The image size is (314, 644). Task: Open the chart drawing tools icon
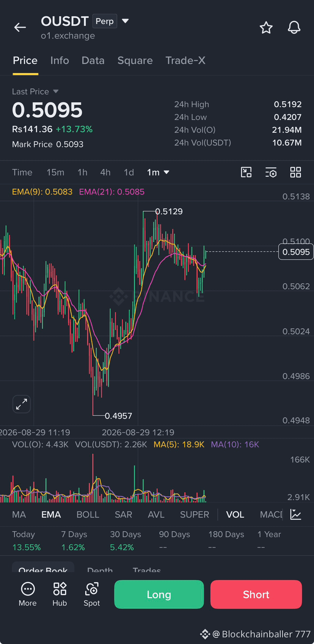[x=246, y=172]
